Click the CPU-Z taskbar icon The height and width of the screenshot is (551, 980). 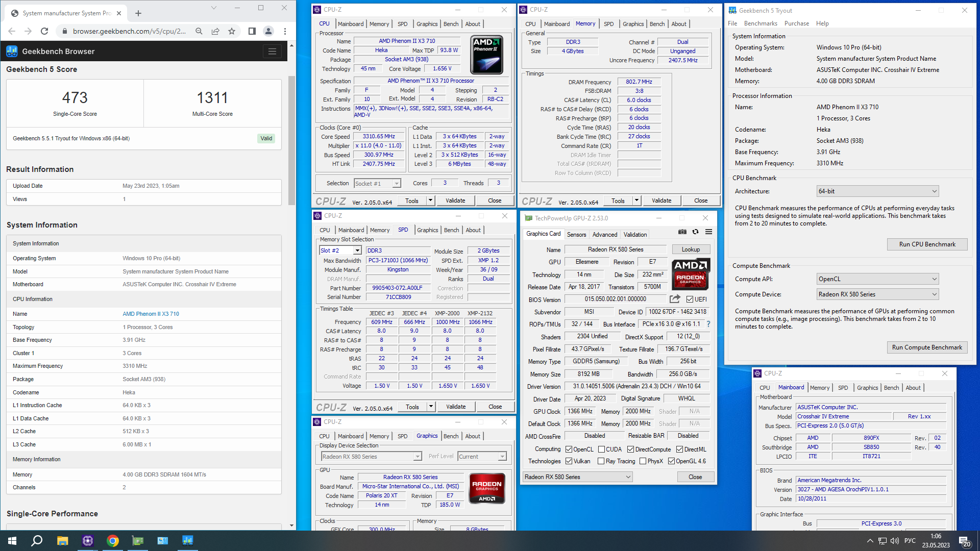(x=87, y=541)
